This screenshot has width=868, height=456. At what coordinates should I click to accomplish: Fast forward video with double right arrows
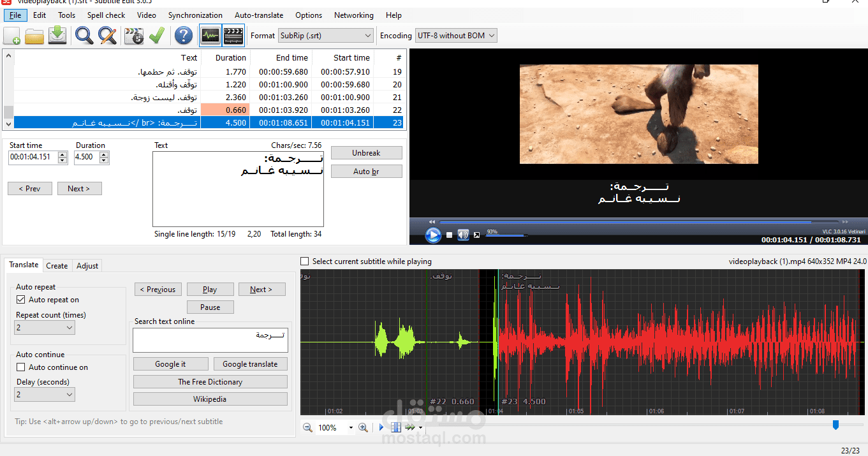coord(845,222)
